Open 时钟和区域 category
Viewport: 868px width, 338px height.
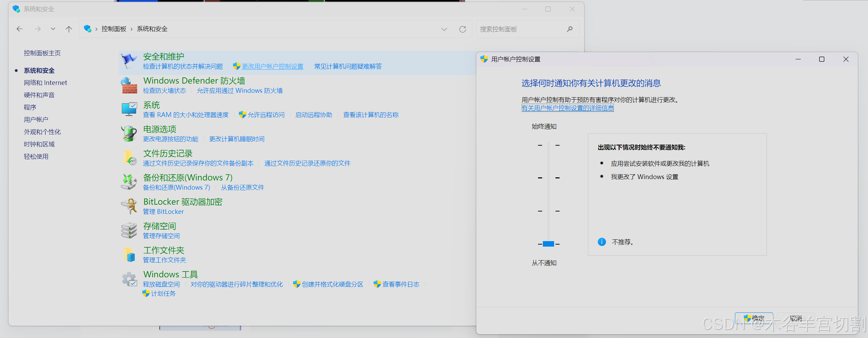39,144
